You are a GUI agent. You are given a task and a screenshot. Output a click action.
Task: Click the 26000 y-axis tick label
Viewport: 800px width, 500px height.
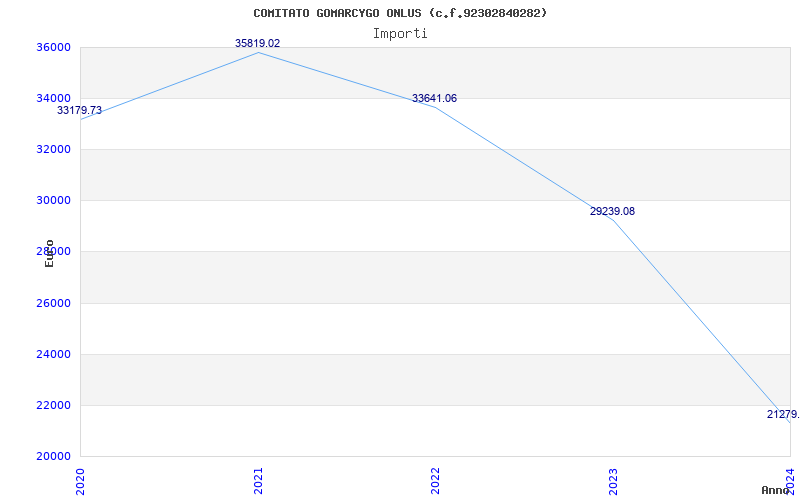[x=53, y=303]
